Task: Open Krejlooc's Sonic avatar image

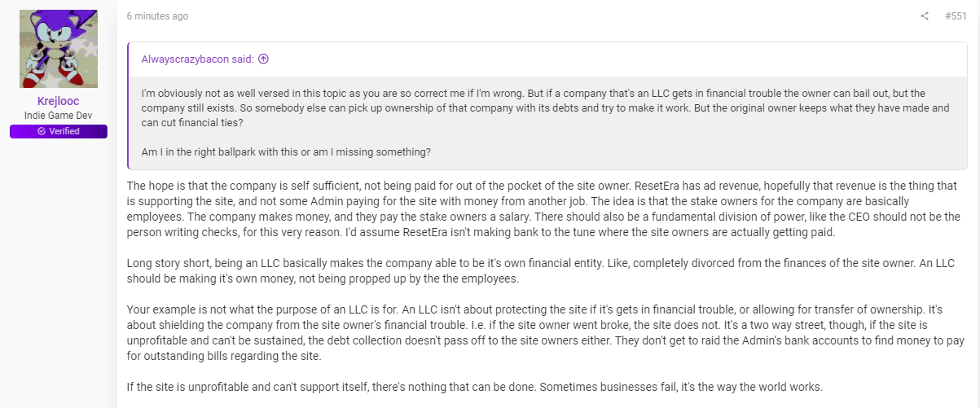Action: click(x=59, y=49)
